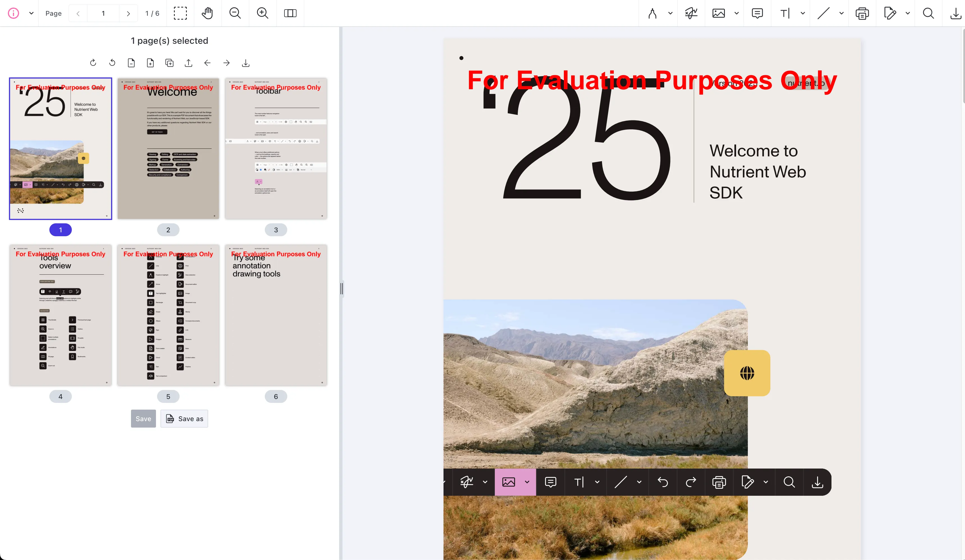Add a new blank page
This screenshot has width=965, height=560.
[150, 63]
